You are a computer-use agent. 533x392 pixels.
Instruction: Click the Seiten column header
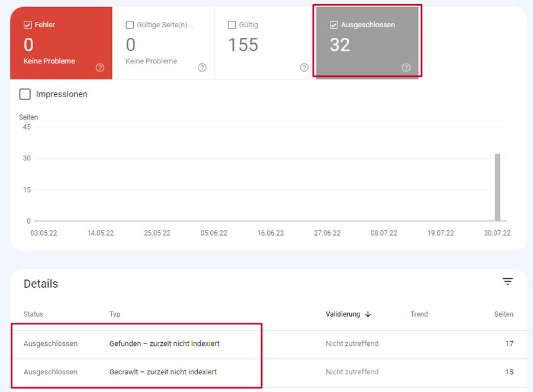[504, 314]
